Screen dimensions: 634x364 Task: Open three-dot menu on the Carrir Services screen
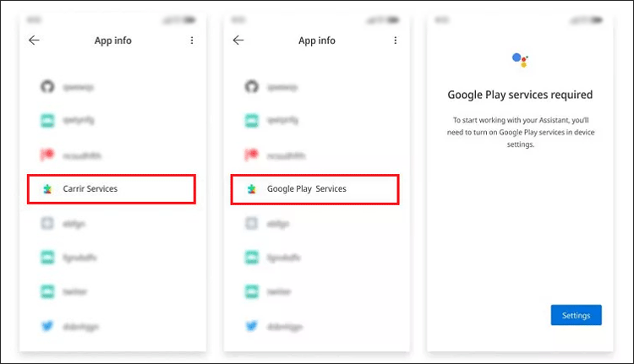tap(192, 41)
